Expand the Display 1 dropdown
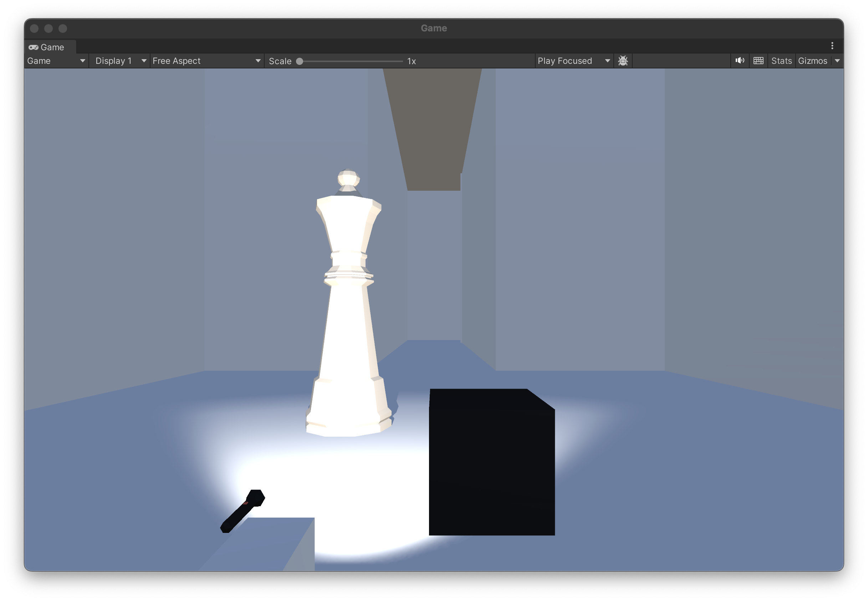The width and height of the screenshot is (868, 601). tap(120, 61)
